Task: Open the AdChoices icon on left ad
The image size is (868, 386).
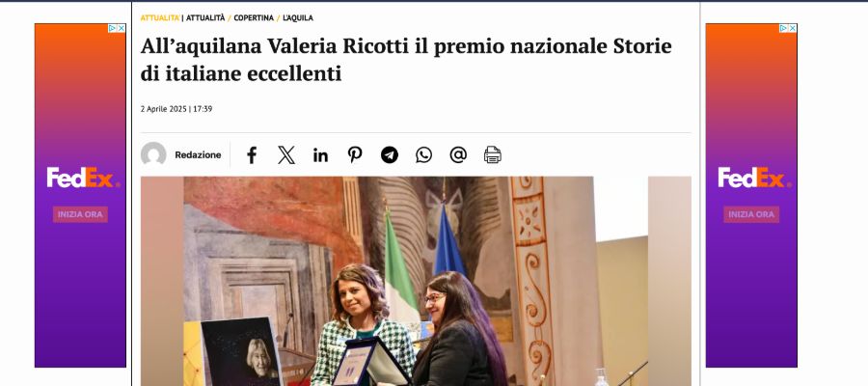Action: (x=113, y=28)
